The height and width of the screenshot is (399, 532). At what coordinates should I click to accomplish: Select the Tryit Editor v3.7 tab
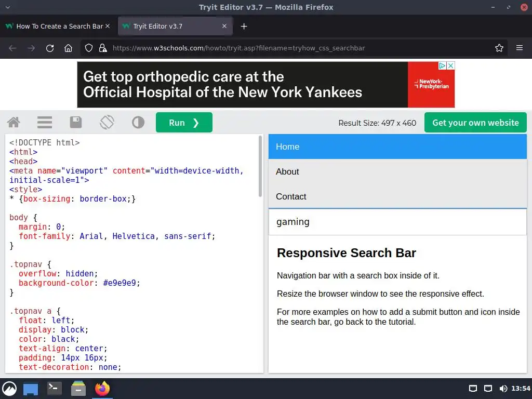coord(175,26)
